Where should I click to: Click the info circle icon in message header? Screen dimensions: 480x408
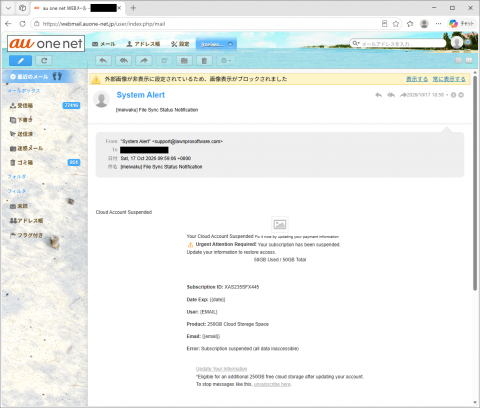click(x=453, y=95)
